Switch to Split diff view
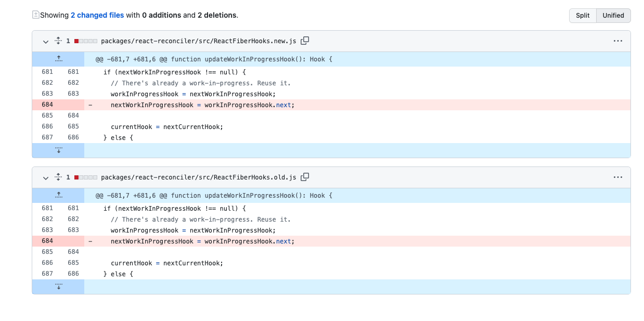The width and height of the screenshot is (644, 321). (583, 16)
